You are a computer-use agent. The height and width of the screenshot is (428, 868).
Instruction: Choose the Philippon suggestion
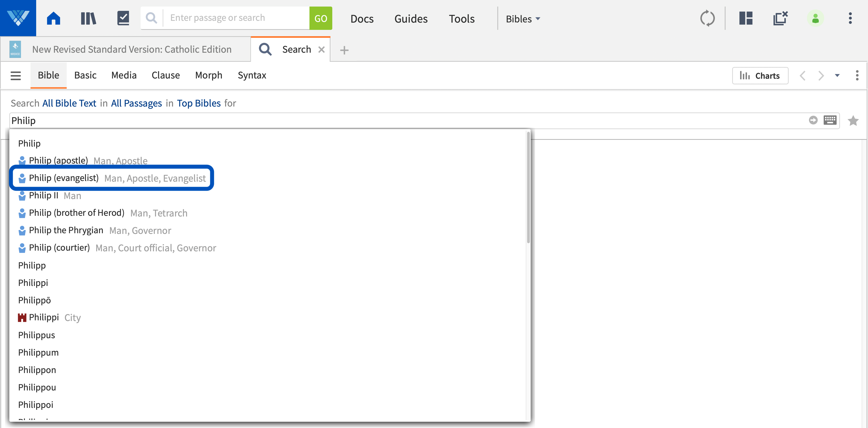(37, 370)
